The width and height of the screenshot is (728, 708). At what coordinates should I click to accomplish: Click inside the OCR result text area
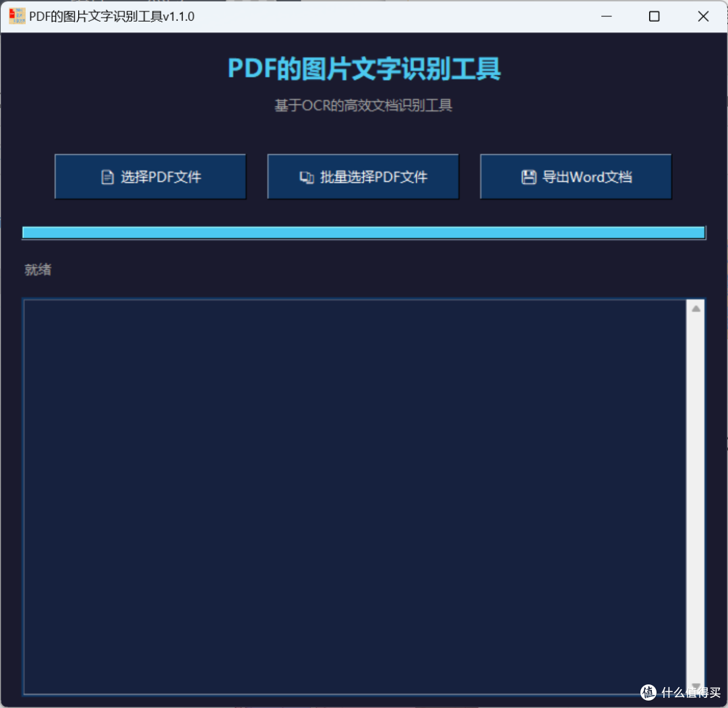coord(355,497)
